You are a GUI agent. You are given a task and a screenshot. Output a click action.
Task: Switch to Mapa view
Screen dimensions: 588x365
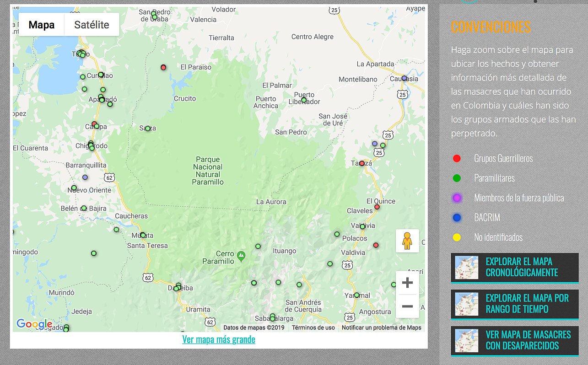click(x=42, y=25)
